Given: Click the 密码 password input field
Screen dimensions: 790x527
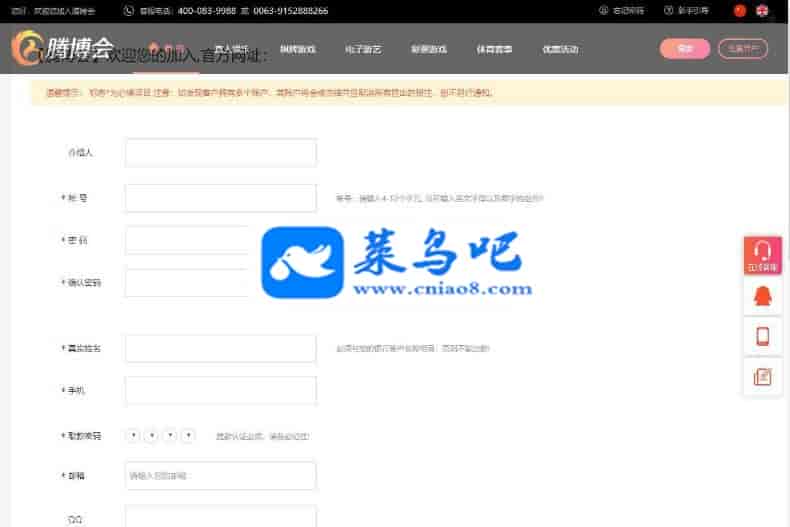Looking at the screenshot, I should (x=221, y=240).
